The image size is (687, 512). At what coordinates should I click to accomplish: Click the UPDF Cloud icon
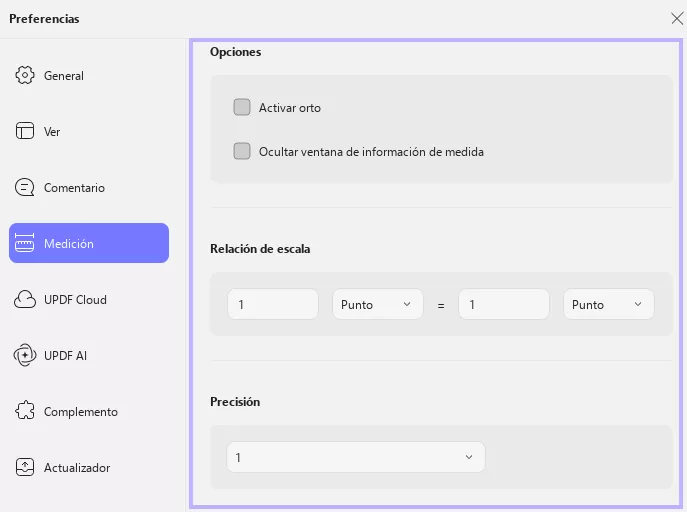tap(25, 300)
